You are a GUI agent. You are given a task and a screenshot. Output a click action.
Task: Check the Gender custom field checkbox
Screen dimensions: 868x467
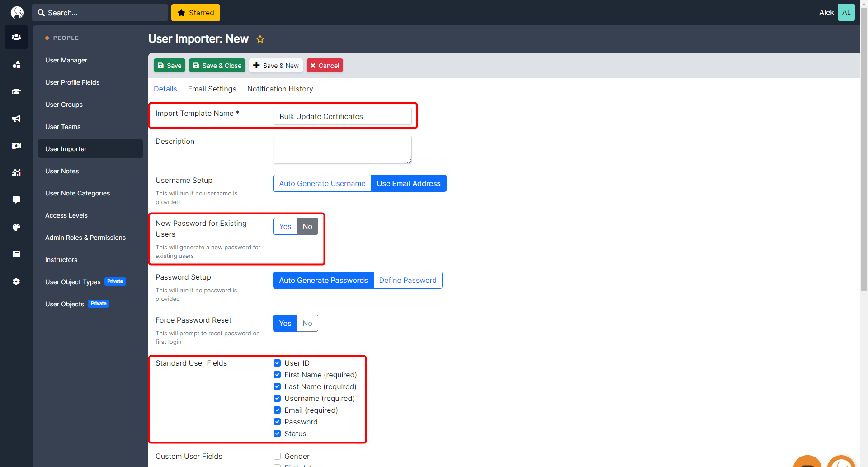277,456
